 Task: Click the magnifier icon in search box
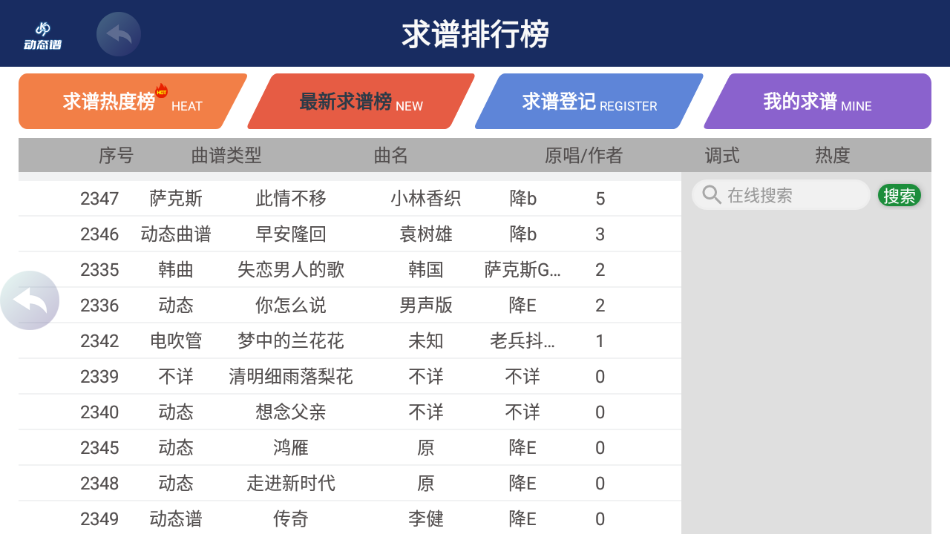(x=711, y=195)
